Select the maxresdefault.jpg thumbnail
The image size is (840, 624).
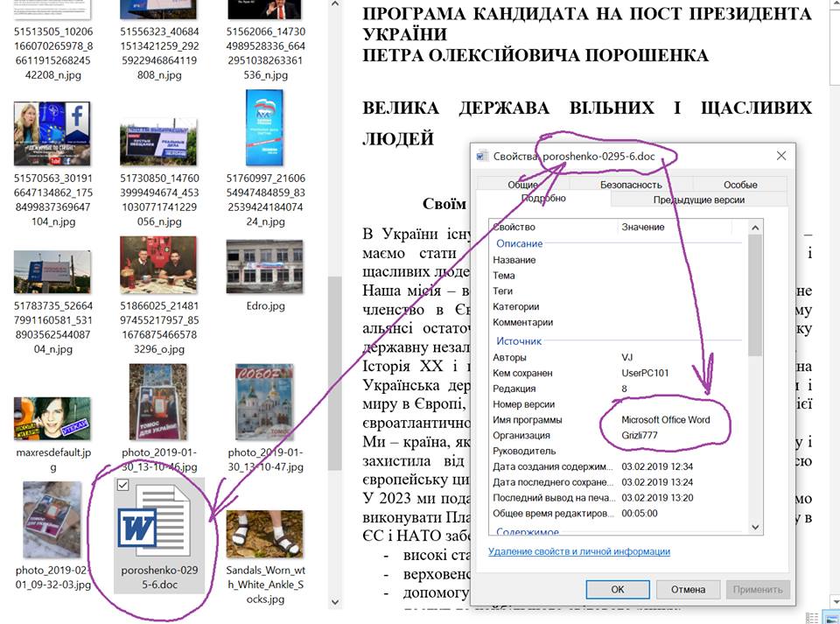52,418
